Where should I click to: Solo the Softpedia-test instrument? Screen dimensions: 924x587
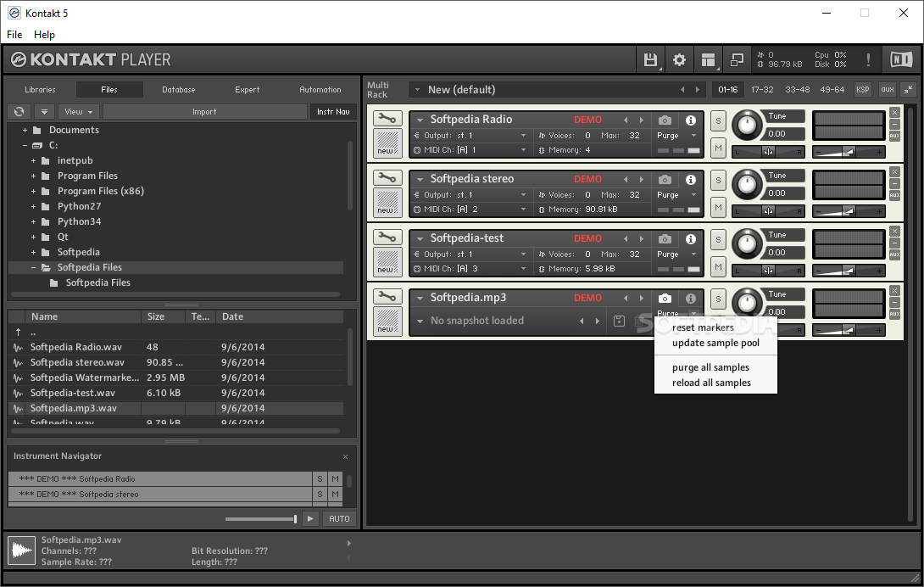click(718, 240)
